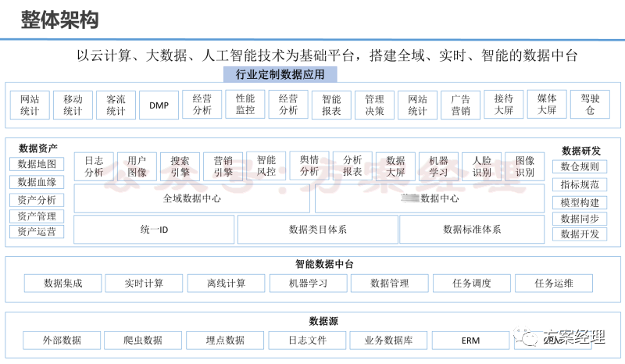Click the DMP box

pyautogui.click(x=159, y=105)
